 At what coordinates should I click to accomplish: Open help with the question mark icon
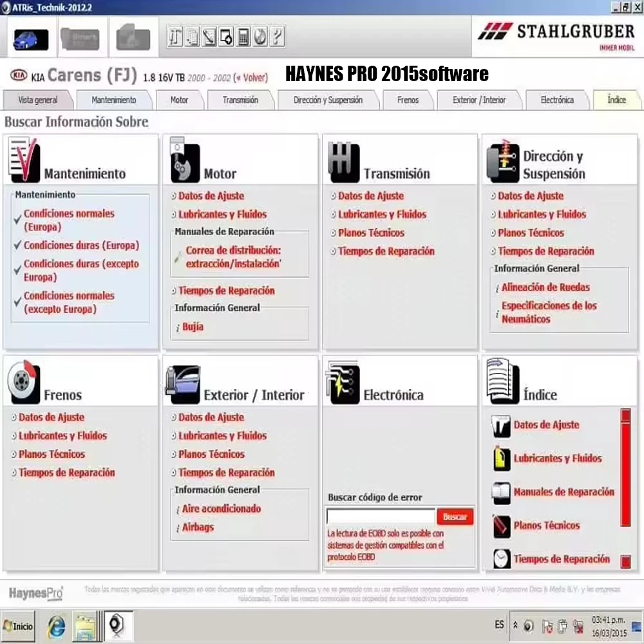tap(277, 37)
